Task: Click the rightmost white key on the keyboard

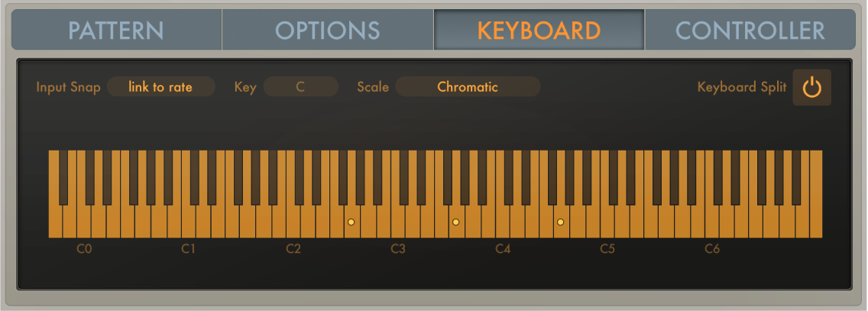Action: tap(815, 222)
